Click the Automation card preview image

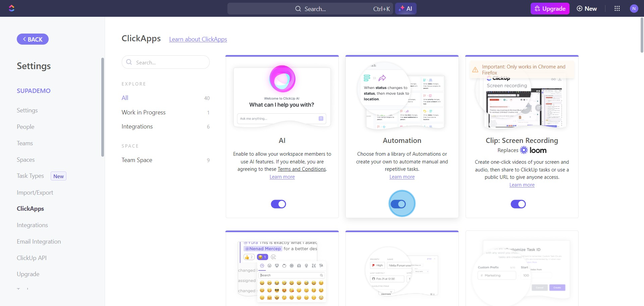click(402, 96)
